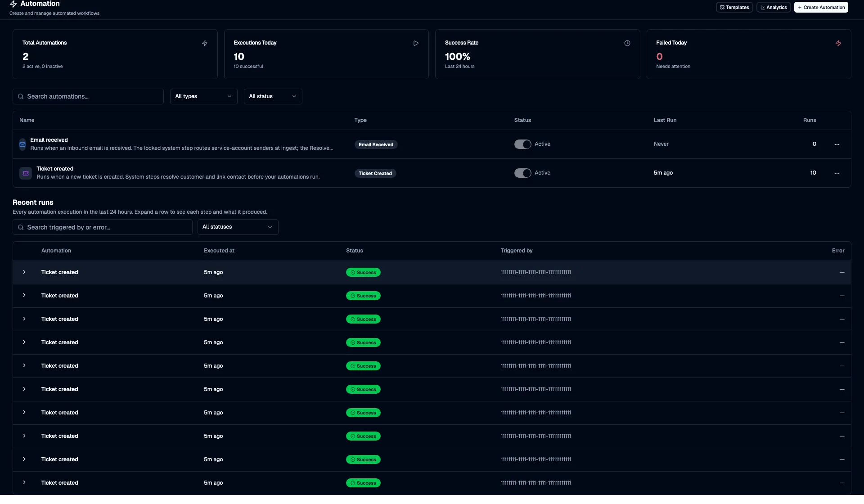The width and height of the screenshot is (864, 504).
Task: Click the Success badge in second run row
Action: click(363, 296)
